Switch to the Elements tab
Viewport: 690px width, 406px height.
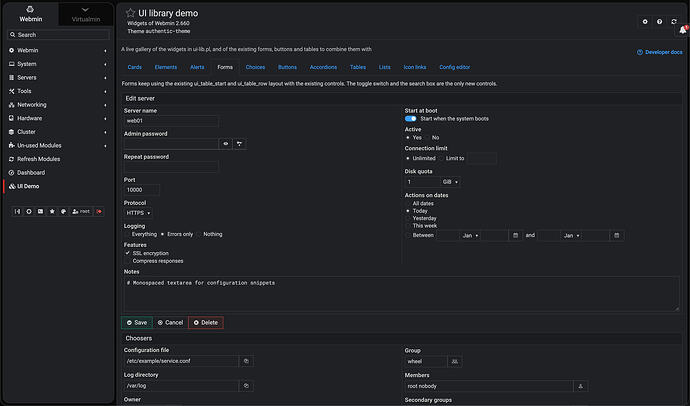pyautogui.click(x=166, y=67)
